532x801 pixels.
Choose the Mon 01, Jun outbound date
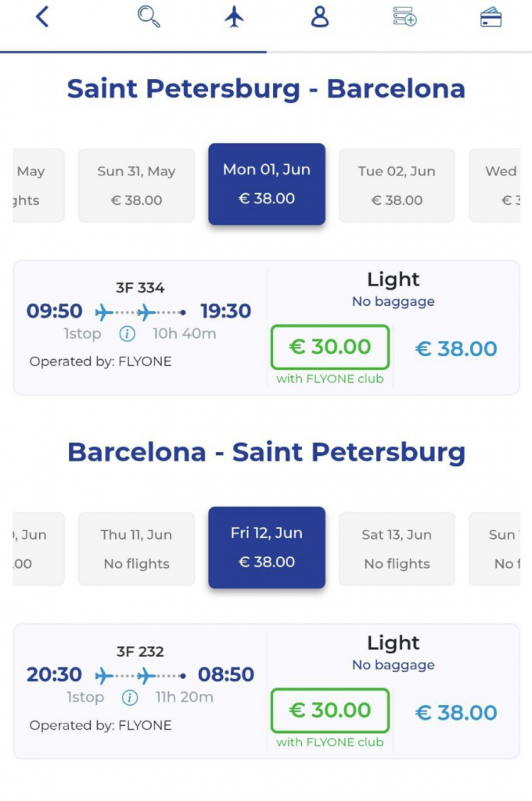click(267, 184)
